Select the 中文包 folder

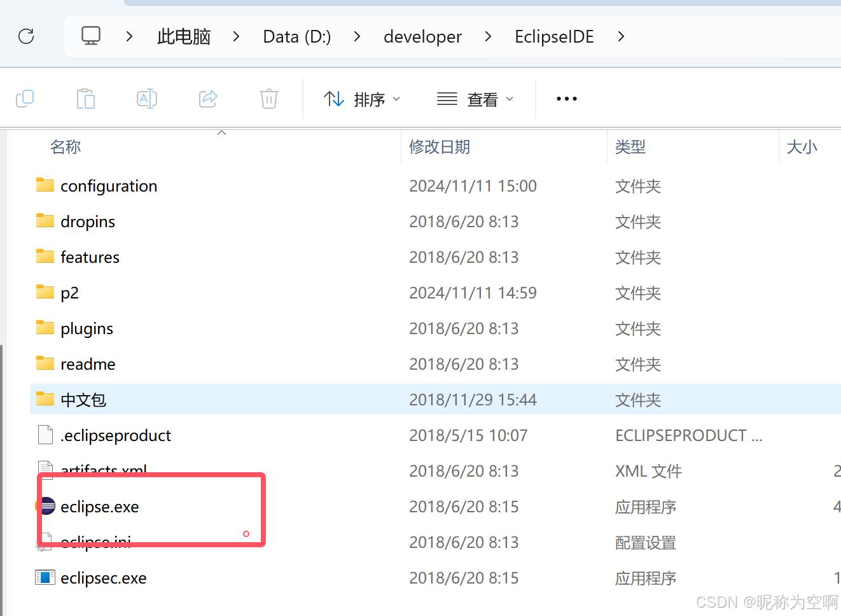tap(83, 399)
